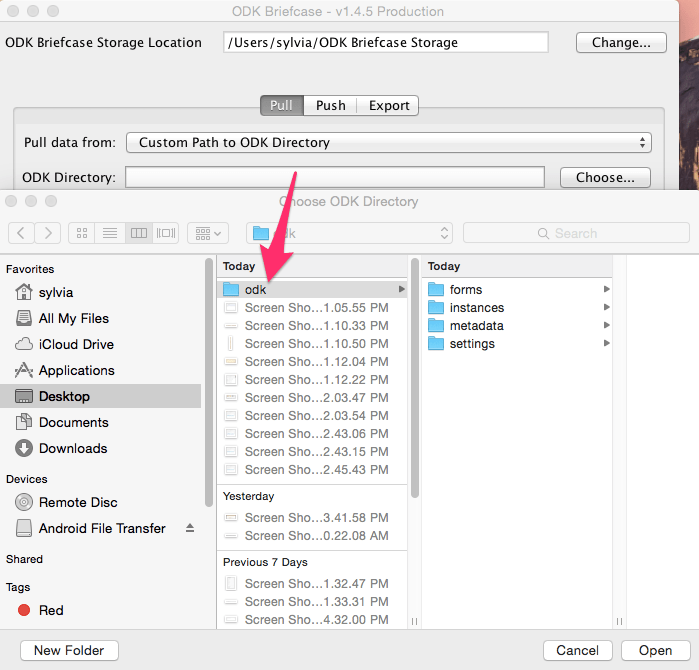Image resolution: width=699 pixels, height=670 pixels.
Task: Click New Folder button
Action: coord(69,650)
